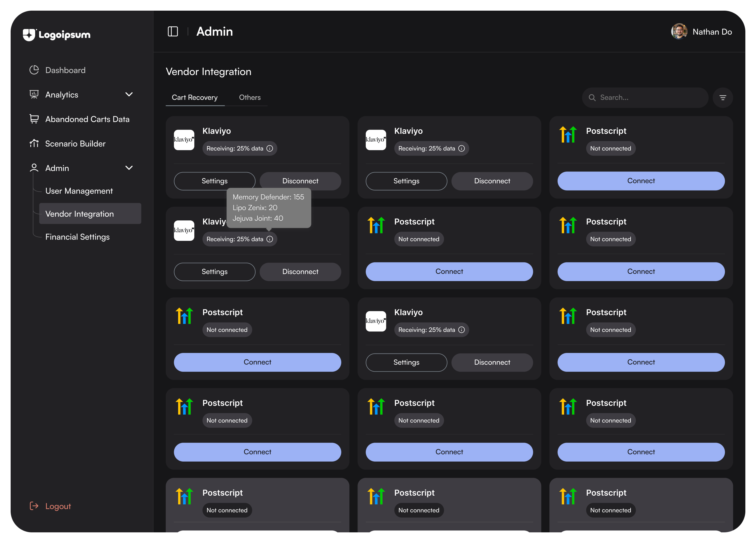756x543 pixels.
Task: Select the Cart Recovery tab
Action: coord(195,97)
